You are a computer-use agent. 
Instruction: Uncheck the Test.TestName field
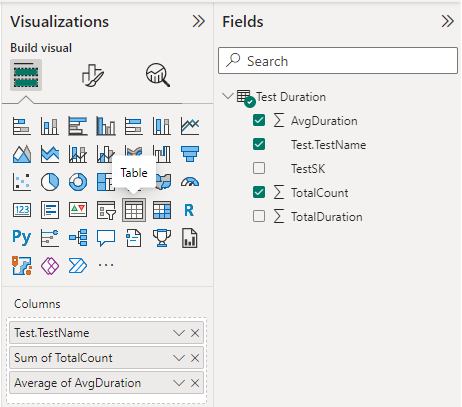259,144
